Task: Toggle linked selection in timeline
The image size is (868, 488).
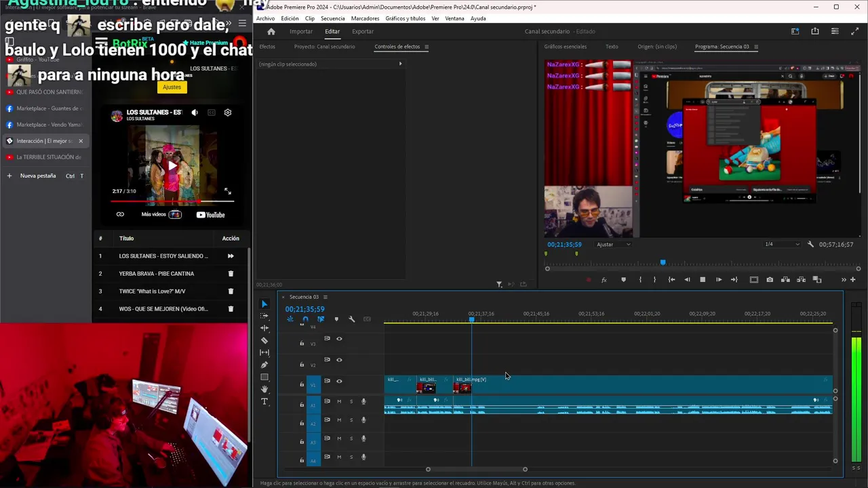Action: pyautogui.click(x=321, y=319)
